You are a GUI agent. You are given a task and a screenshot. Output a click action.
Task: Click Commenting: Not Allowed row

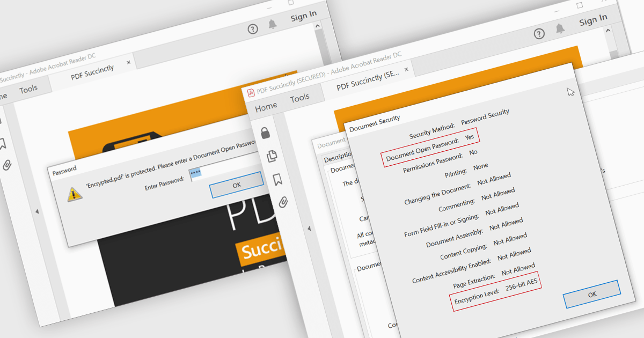(x=476, y=200)
